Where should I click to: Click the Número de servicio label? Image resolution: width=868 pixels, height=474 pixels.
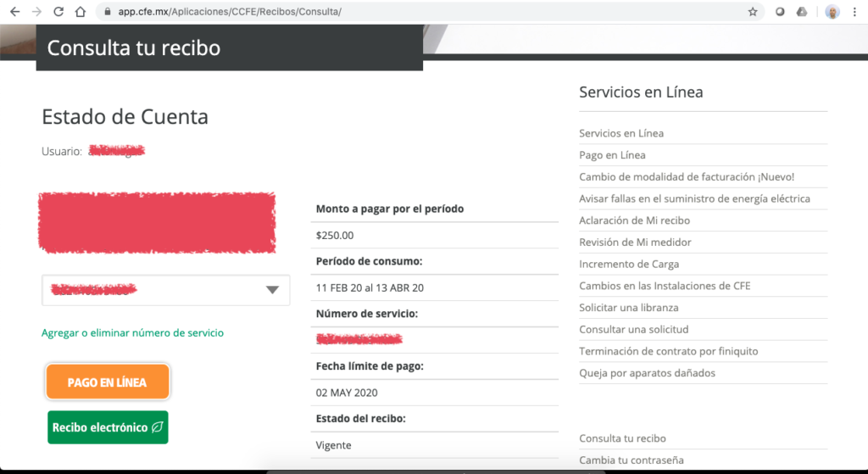click(x=366, y=314)
